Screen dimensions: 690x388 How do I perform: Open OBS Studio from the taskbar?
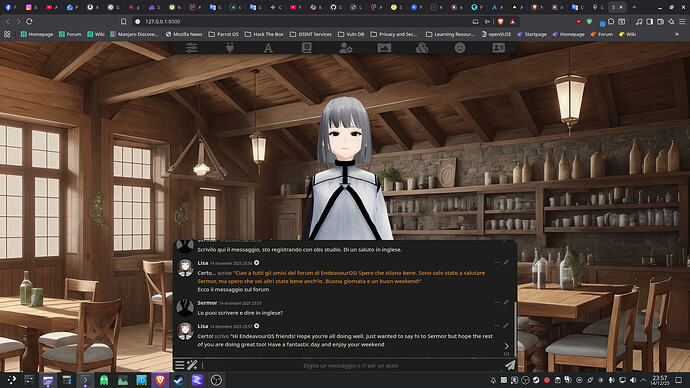[216, 380]
